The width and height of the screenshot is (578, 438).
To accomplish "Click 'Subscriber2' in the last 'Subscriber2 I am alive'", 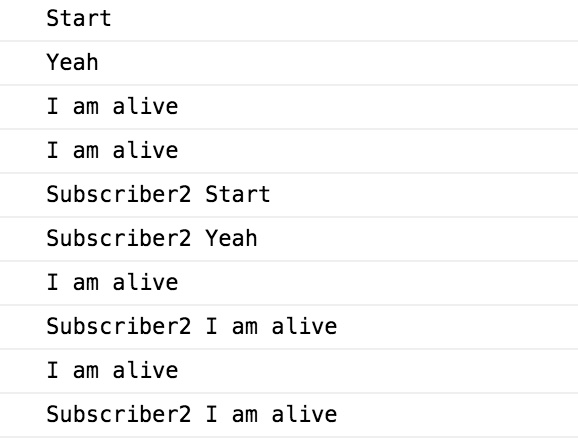I will point(119,414).
